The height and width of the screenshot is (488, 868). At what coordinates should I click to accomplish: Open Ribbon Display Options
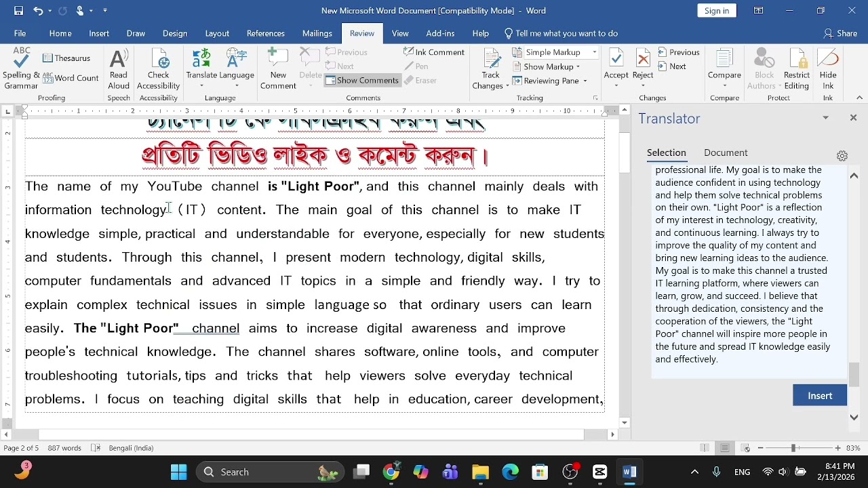[x=759, y=11]
